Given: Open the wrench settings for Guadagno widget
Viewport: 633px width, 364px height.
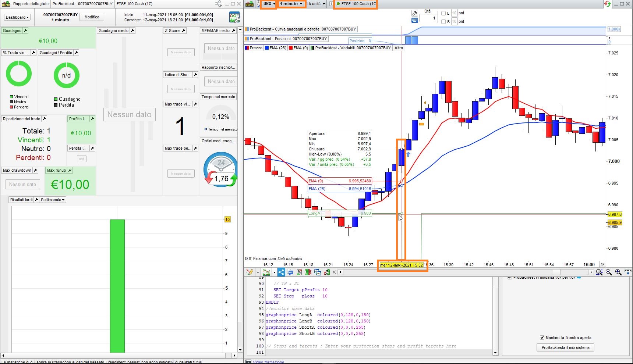Looking at the screenshot, I should point(25,31).
